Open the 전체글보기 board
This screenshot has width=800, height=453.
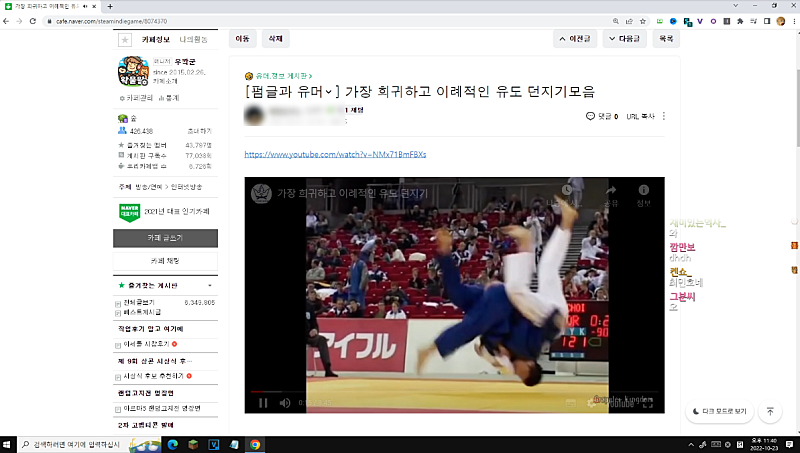139,303
